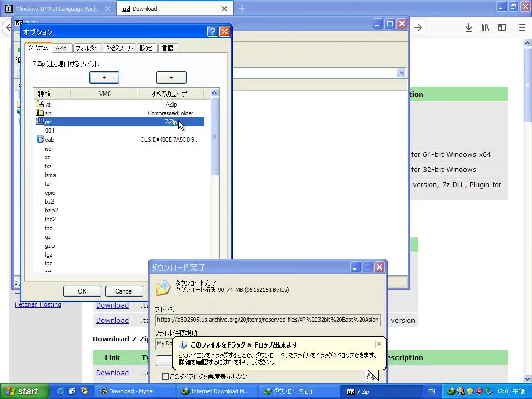Switch to 外部ツール tab
This screenshot has width=532, height=399.
pos(119,48)
